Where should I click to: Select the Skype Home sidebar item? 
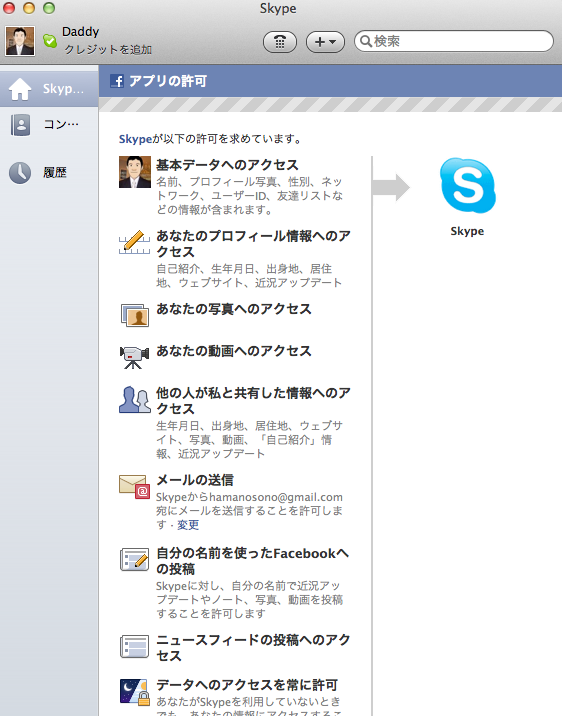(x=49, y=89)
